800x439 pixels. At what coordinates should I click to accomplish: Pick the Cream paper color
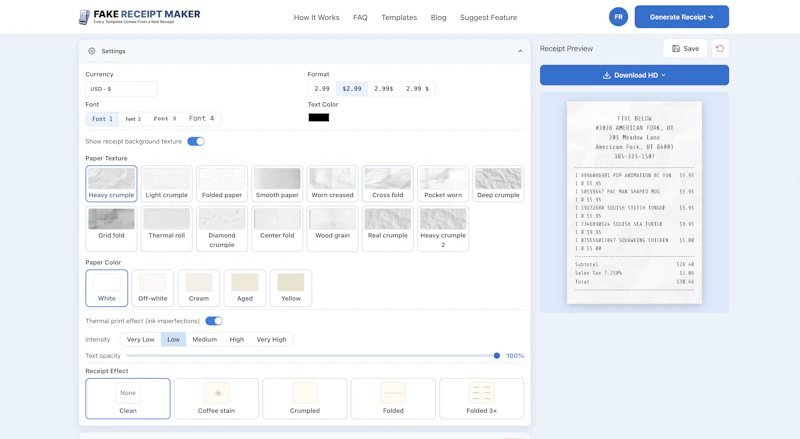tap(199, 288)
